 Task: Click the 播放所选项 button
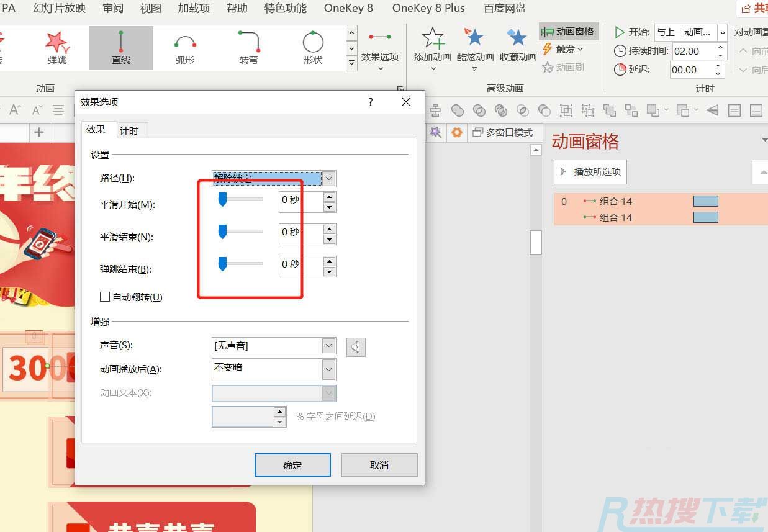[590, 172]
